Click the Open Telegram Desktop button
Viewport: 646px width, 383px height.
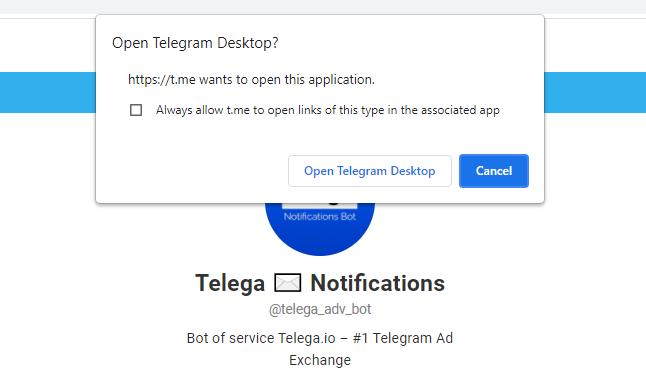370,171
